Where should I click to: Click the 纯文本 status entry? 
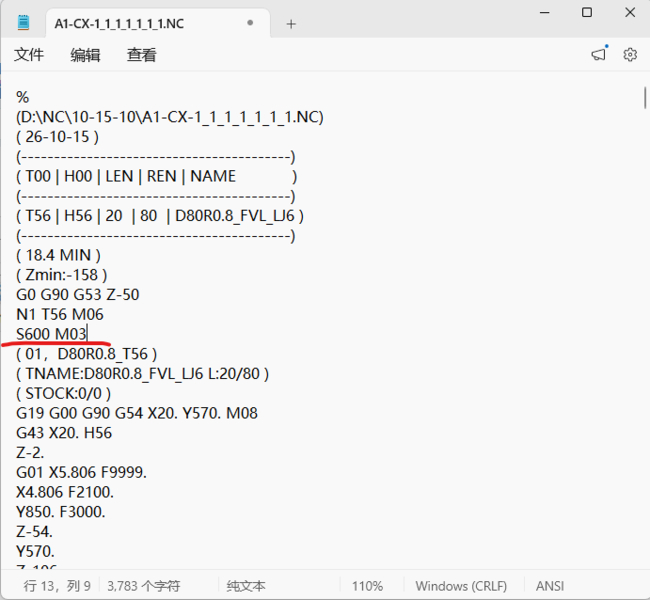click(x=245, y=586)
